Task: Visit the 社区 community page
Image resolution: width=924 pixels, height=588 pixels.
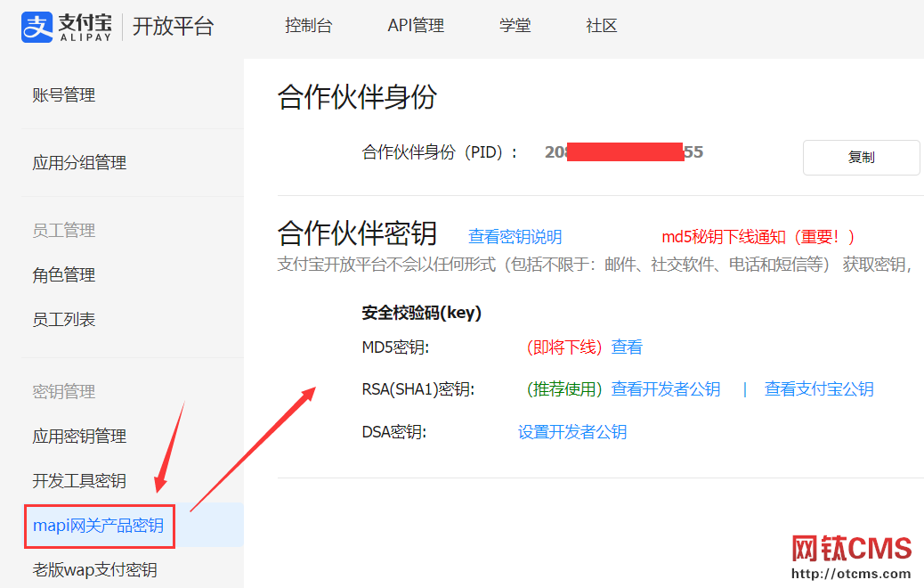Action: point(601,26)
